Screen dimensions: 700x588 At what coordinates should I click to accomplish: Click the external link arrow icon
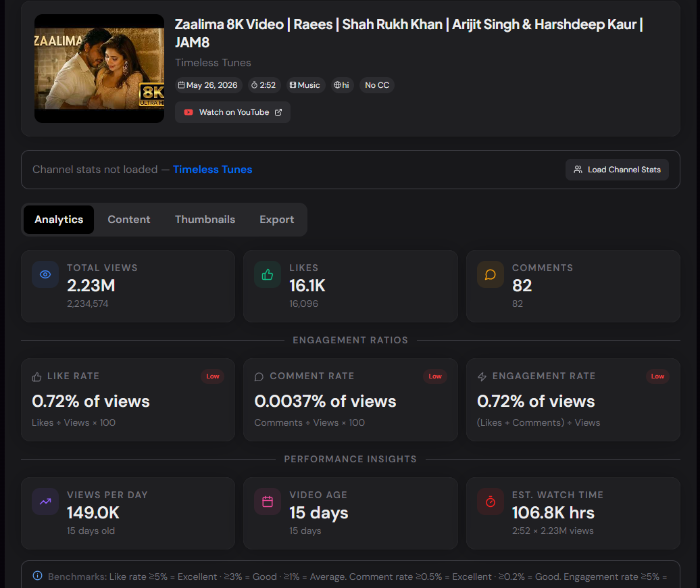pyautogui.click(x=278, y=112)
